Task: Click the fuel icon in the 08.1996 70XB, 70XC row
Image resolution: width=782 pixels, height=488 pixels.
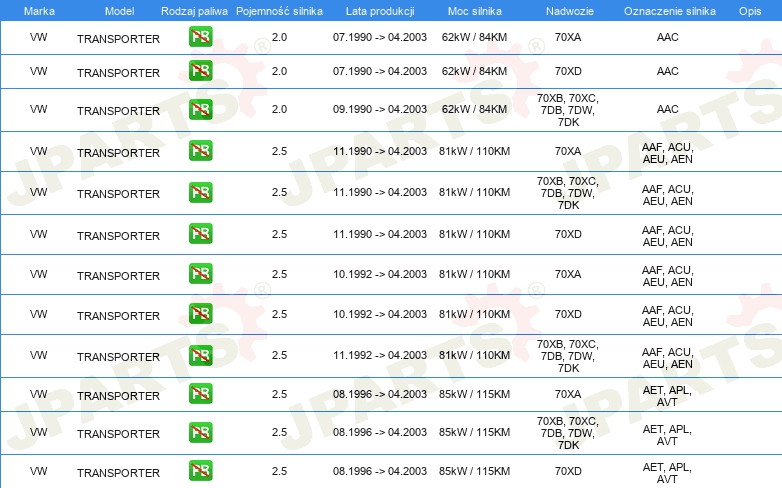Action: (200, 432)
